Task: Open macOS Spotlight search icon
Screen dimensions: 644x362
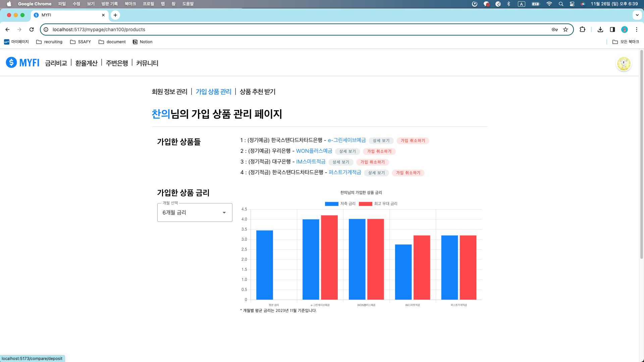Action: click(561, 4)
